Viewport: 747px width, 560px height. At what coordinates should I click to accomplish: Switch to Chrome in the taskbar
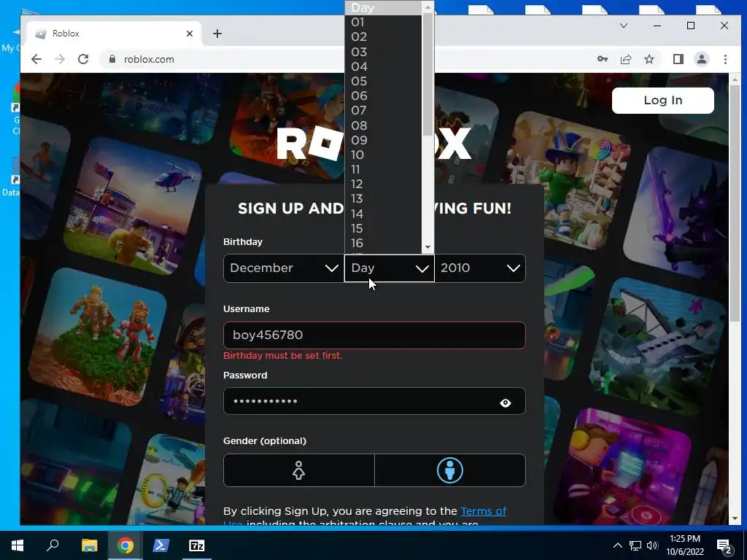point(125,545)
